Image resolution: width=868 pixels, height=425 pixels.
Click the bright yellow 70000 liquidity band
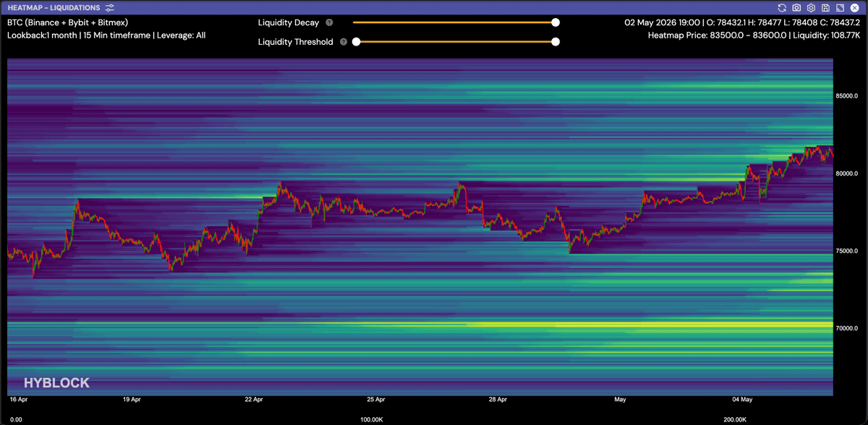420,324
